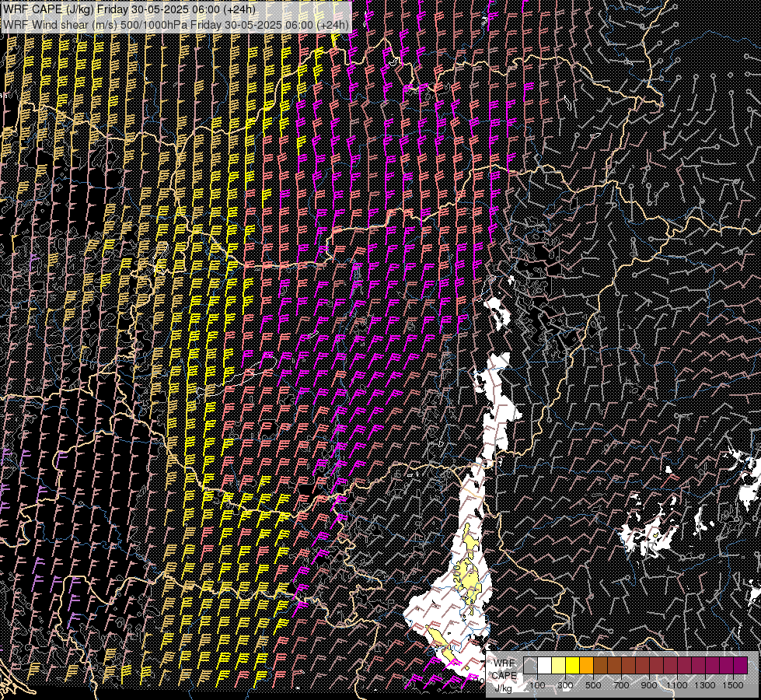Click the 500 legend value
The image size is (761, 700).
[x=593, y=685]
